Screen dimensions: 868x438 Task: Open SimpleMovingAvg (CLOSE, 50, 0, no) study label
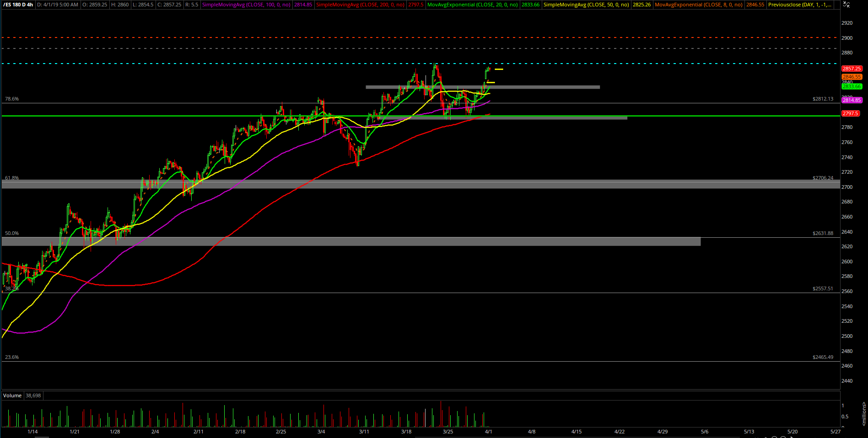(586, 5)
